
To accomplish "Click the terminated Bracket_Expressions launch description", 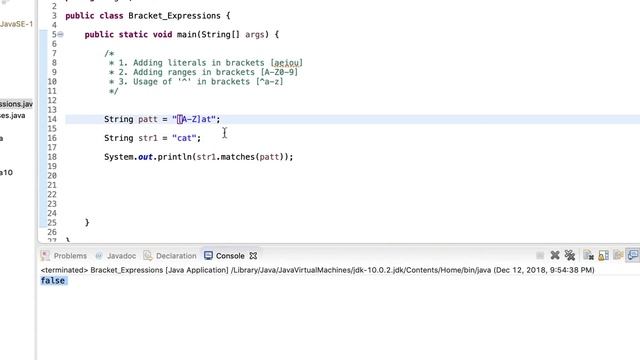I will coord(317,270).
